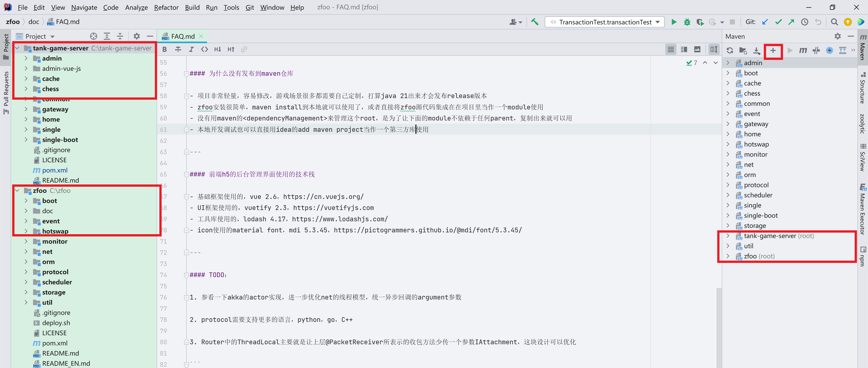The height and width of the screenshot is (368, 868).
Task: Apply bold formatting in markdown toolbar
Action: coord(164,49)
